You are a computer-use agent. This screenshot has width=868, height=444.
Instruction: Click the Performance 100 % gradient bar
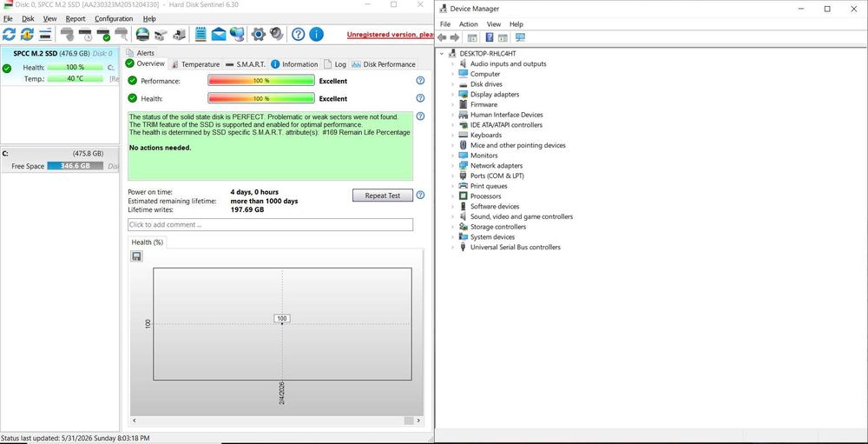(x=261, y=81)
